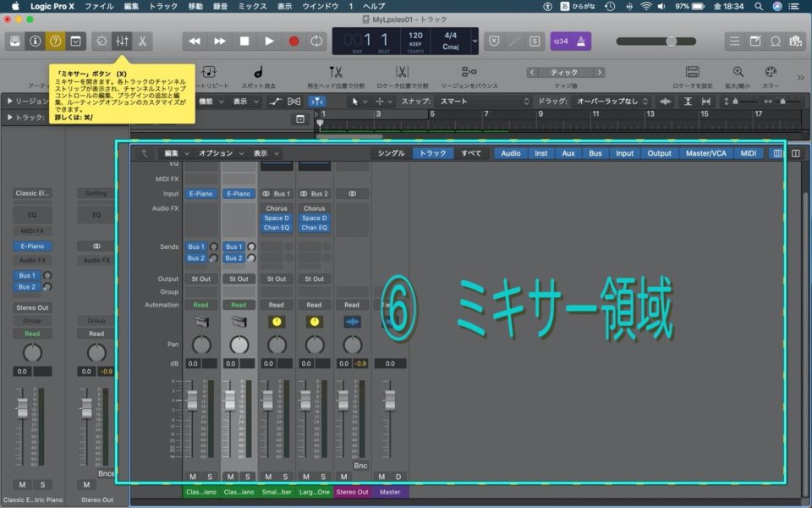Screen dimensions: 812x508
Task: Click the Mixer button in control bar
Action: click(122, 41)
